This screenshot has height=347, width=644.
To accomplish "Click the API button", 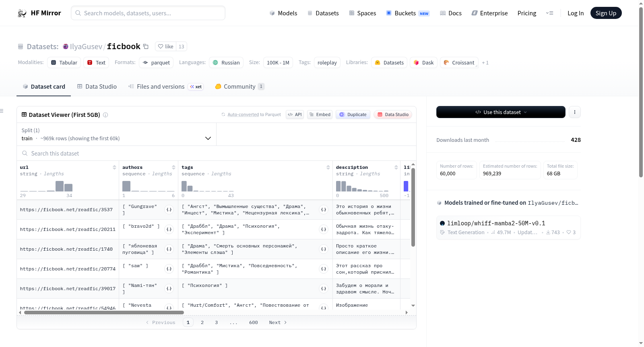I will [295, 115].
